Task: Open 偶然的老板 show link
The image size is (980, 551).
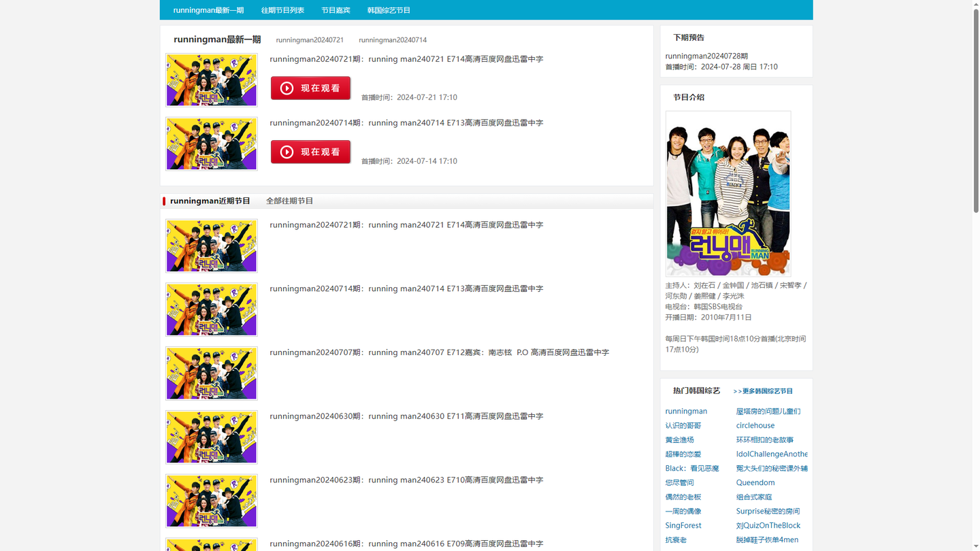Action: [x=683, y=497]
